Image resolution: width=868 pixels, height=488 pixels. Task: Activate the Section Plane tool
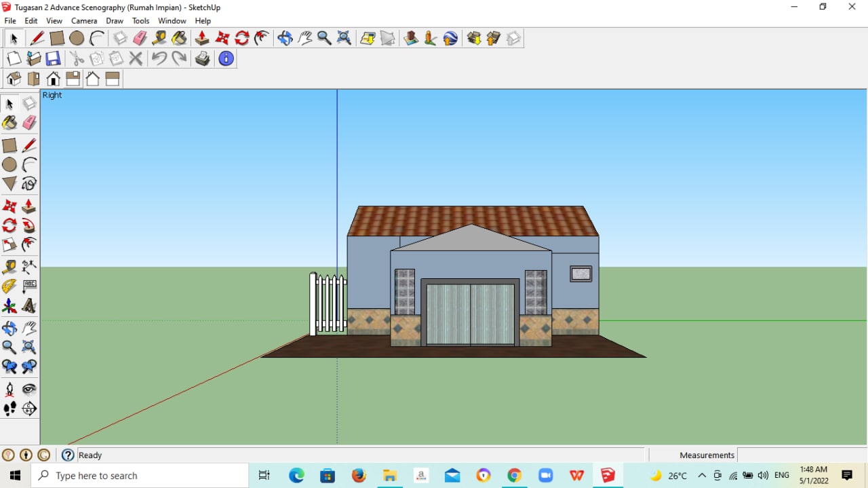coord(29,409)
